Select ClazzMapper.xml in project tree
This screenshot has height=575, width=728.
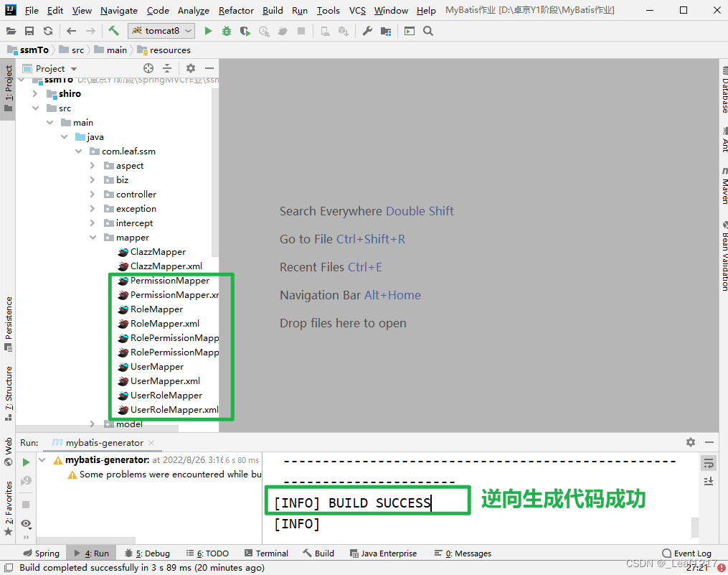[166, 266]
